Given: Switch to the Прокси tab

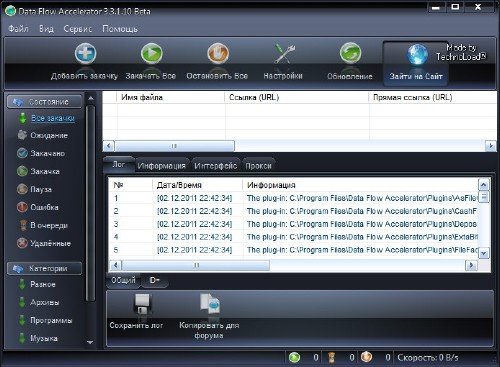Looking at the screenshot, I should click(x=258, y=166).
